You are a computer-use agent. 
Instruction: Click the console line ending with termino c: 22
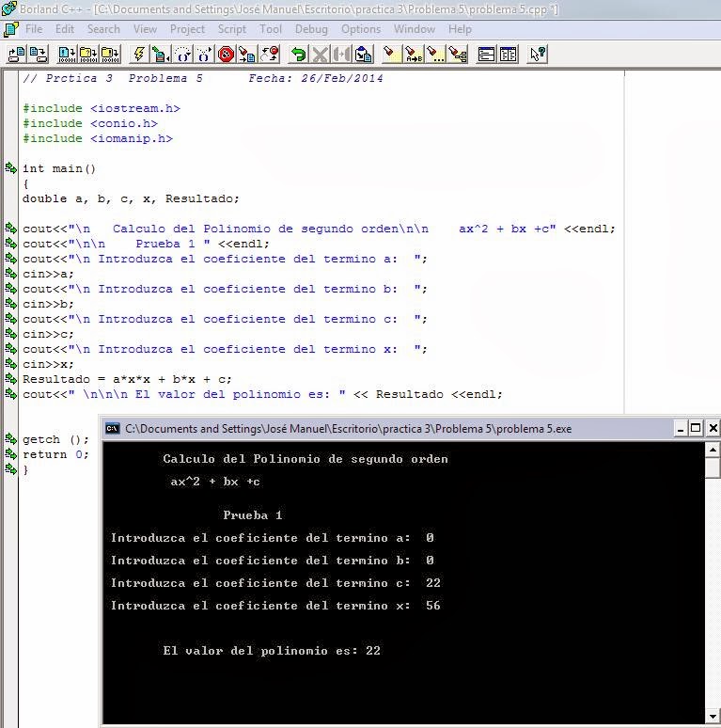pyautogui.click(x=275, y=582)
